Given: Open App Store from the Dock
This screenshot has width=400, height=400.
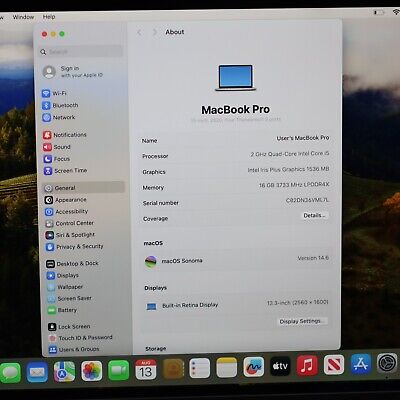Looking at the screenshot, I should [361, 364].
